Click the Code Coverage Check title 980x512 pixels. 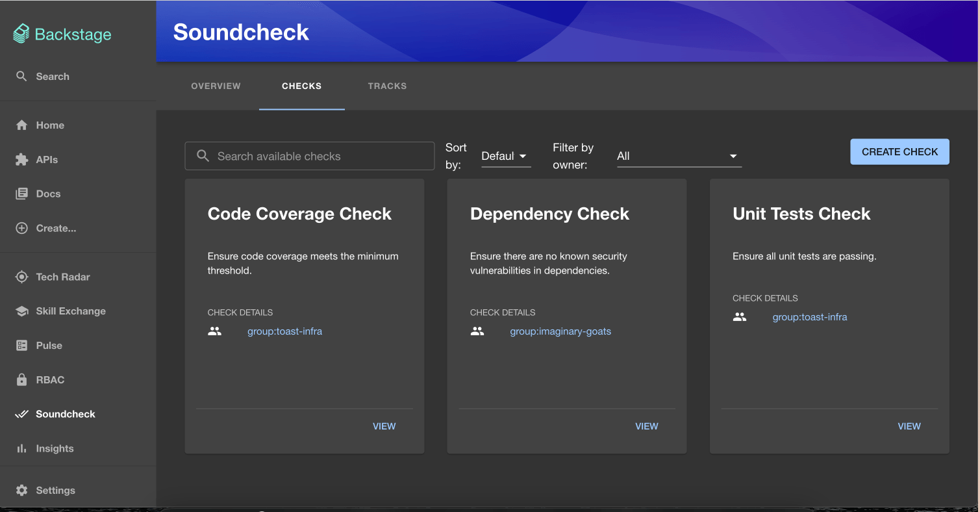tap(299, 214)
